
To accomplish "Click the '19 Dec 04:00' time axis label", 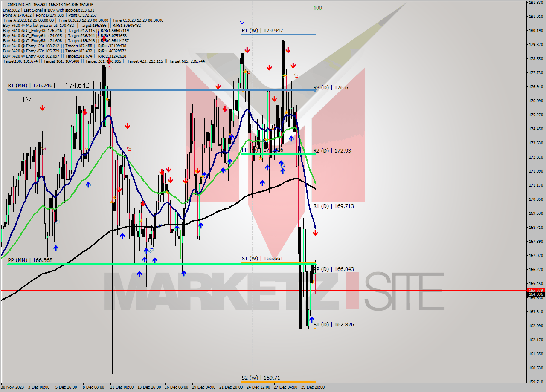I will click(x=203, y=387).
